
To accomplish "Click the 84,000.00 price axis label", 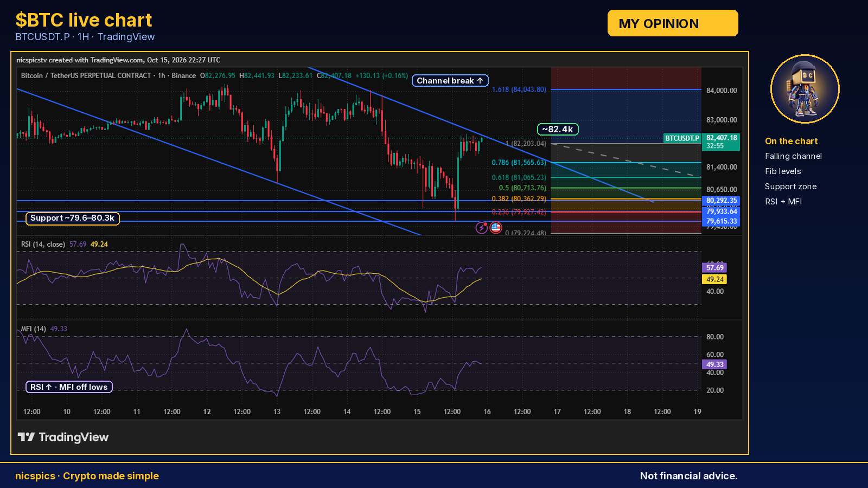I will (722, 91).
